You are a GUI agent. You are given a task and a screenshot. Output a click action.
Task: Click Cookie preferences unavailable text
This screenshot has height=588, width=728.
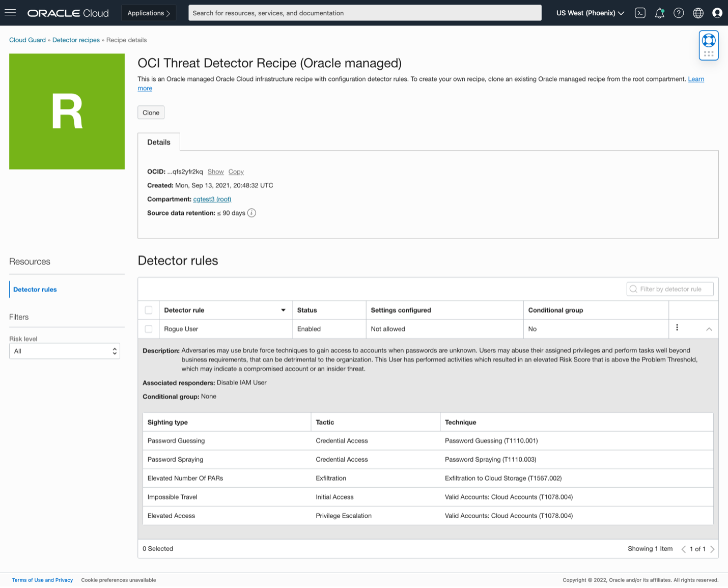pyautogui.click(x=119, y=580)
